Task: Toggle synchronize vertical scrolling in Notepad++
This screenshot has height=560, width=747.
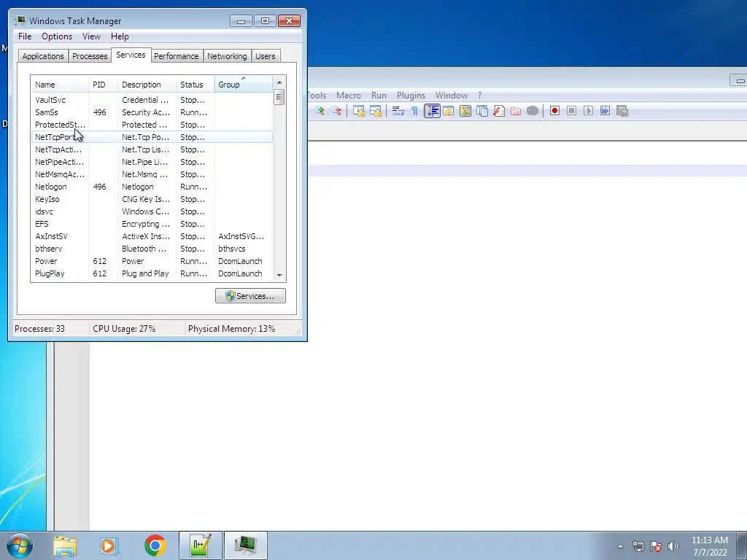Action: point(358,111)
